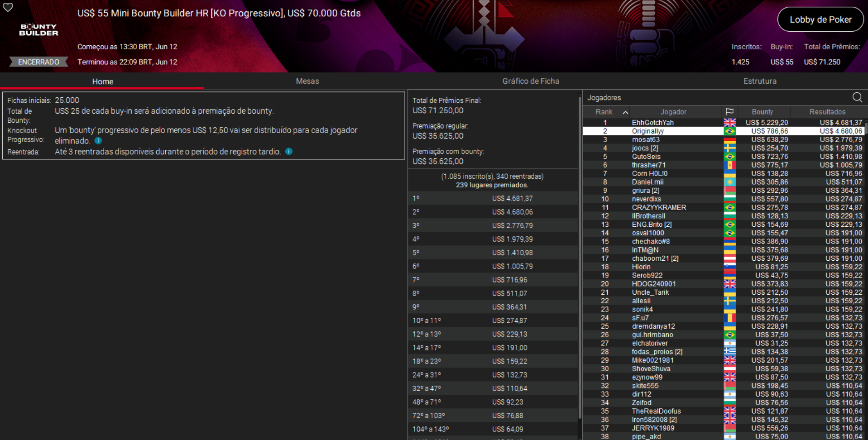
Task: Click the 3º place prize US$ 2.776,79
Action: (x=512, y=225)
